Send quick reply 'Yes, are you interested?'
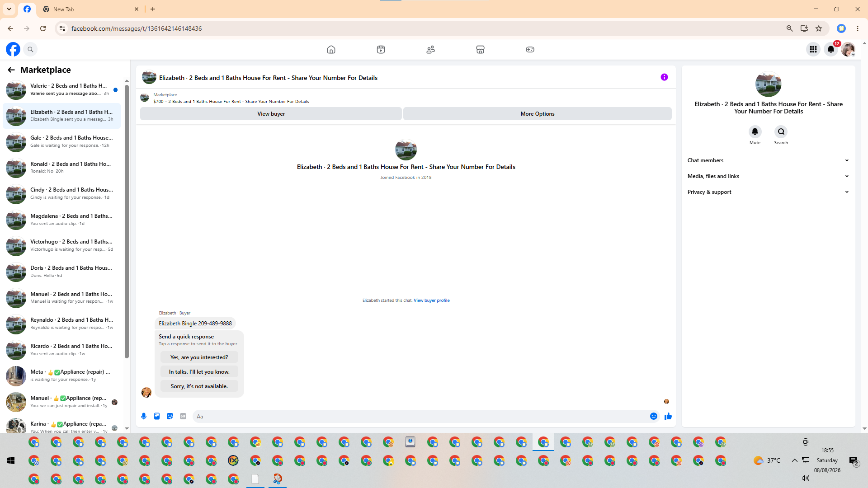 (x=199, y=357)
